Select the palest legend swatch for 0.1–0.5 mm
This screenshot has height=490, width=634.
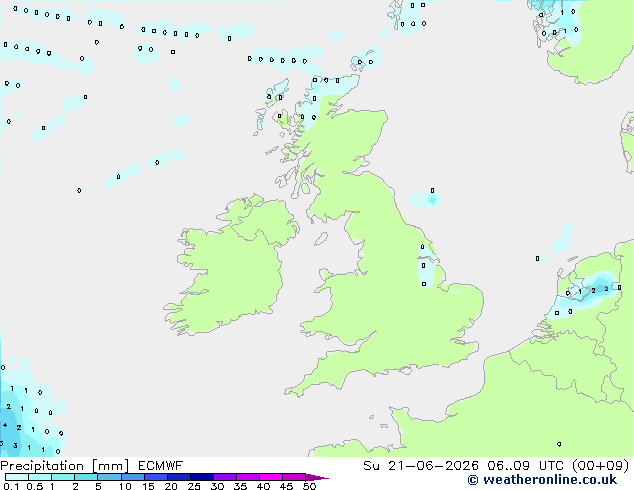tap(17, 477)
